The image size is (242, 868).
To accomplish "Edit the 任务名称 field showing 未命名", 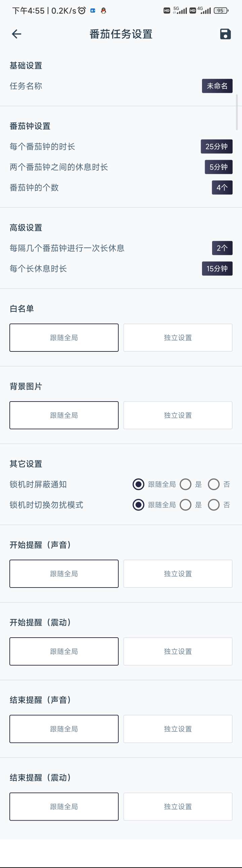I will 217,86.
